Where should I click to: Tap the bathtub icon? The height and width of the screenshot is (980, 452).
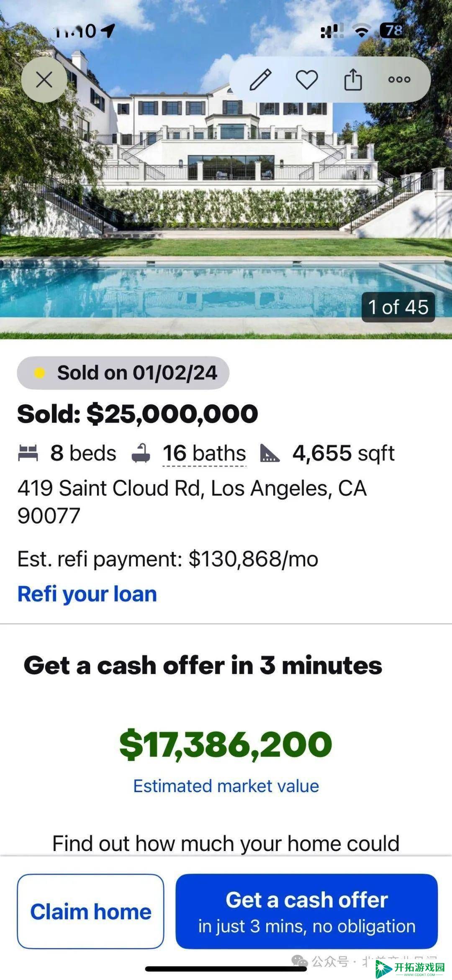pyautogui.click(x=141, y=453)
